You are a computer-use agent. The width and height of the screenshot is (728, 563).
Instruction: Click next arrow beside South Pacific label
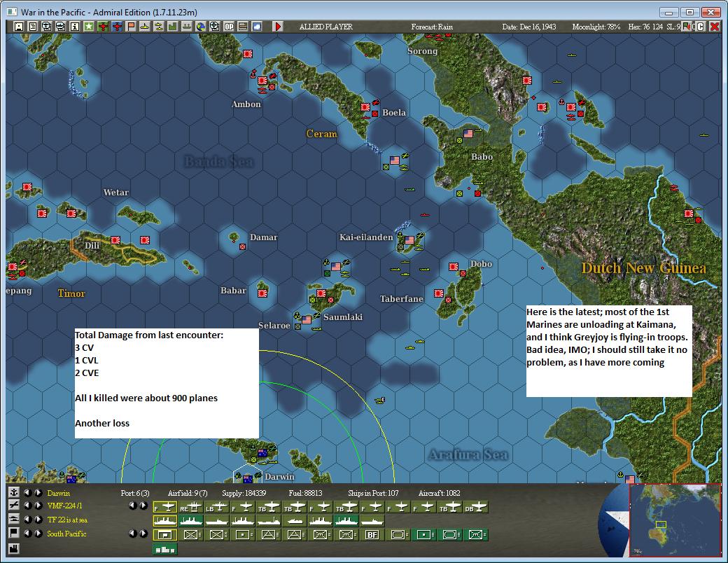tap(38, 534)
